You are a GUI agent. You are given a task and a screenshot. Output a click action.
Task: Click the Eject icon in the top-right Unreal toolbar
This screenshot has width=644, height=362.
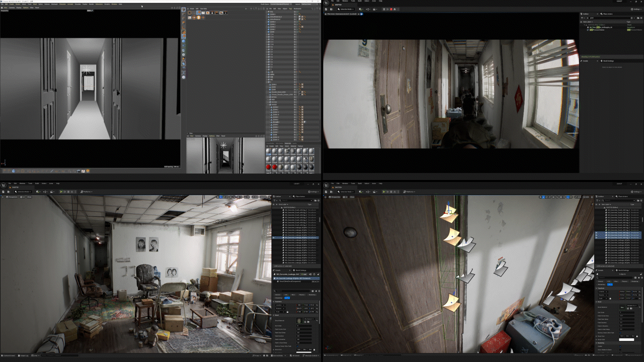(x=394, y=9)
